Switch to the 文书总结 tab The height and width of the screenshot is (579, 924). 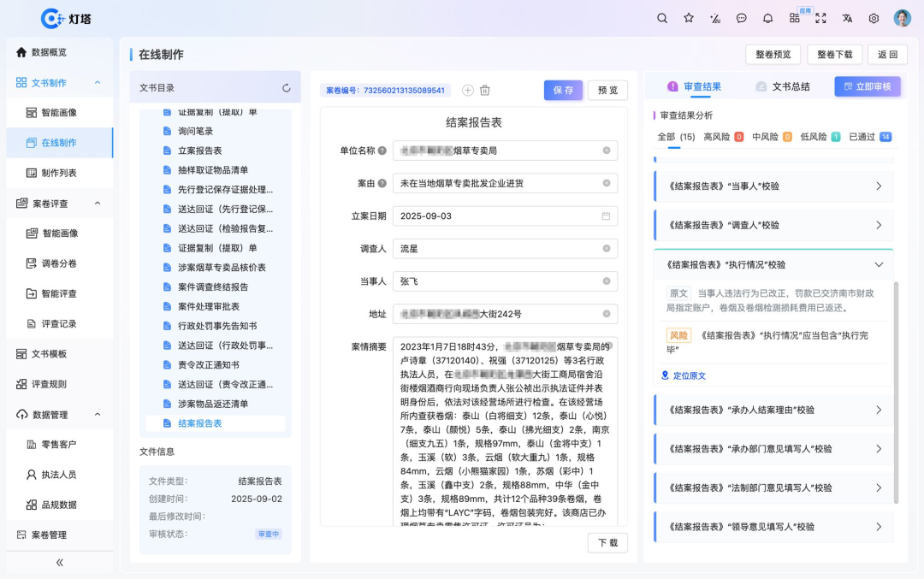coord(782,86)
